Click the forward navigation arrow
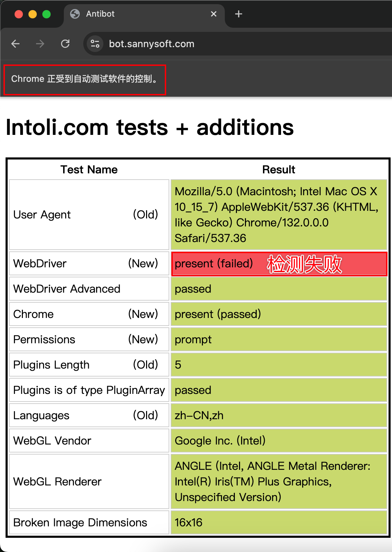This screenshot has height=552, width=392. click(x=40, y=44)
